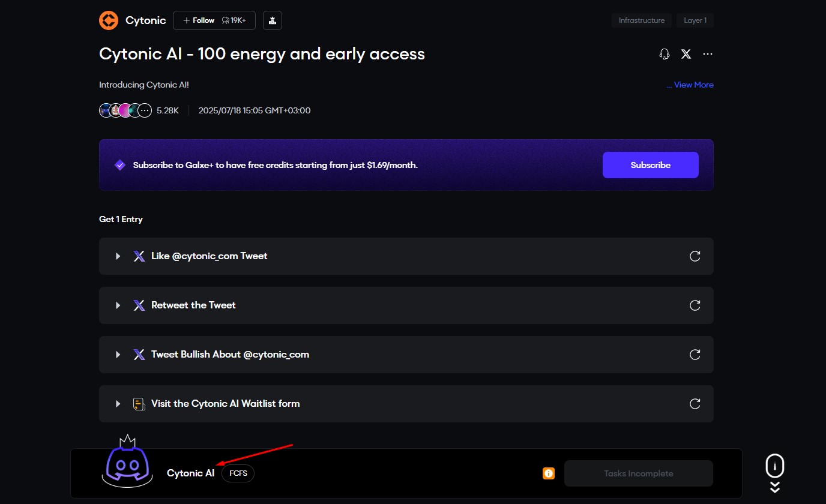Image resolution: width=826 pixels, height=504 pixels.
Task: Expand Visit the Cytonic AI Waitlist task
Action: [x=118, y=404]
